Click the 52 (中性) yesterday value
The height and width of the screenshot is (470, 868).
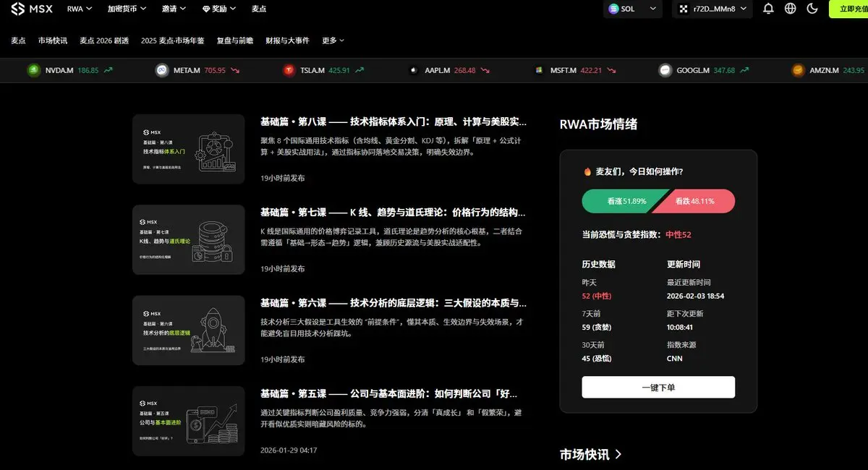(597, 296)
